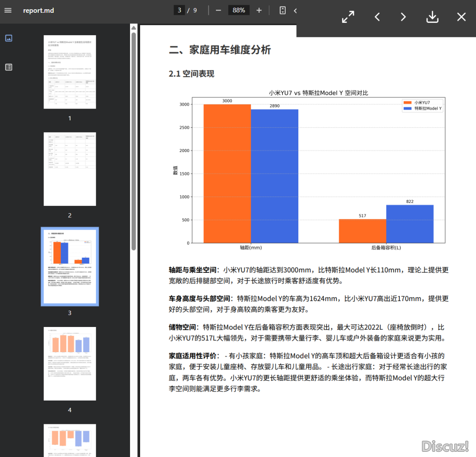Expand viewer to fullscreen arrows icon
The height and width of the screenshot is (457, 476).
coord(348,17)
